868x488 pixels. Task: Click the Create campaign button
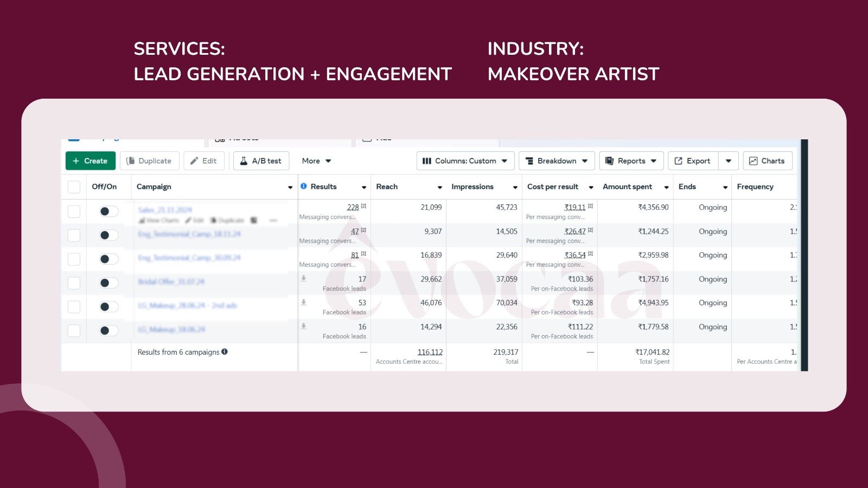(x=90, y=161)
